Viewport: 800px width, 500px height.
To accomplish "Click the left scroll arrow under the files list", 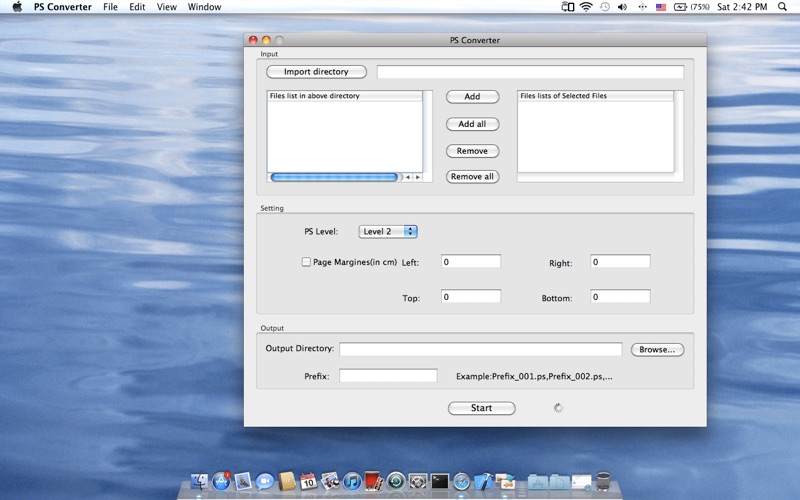I will [x=408, y=177].
